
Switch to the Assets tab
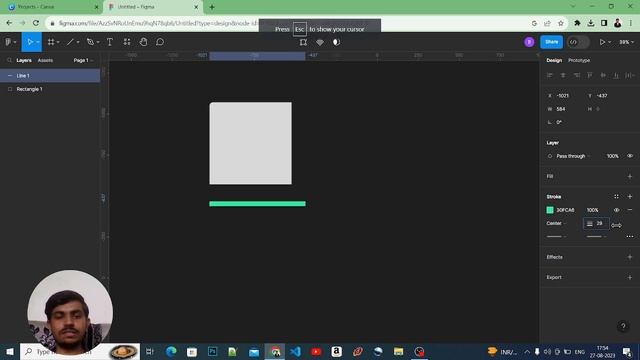pos(45,60)
